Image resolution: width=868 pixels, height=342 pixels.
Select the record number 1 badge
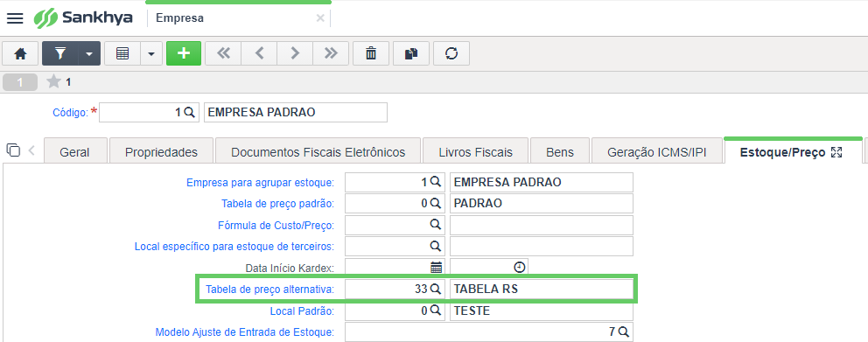click(20, 82)
